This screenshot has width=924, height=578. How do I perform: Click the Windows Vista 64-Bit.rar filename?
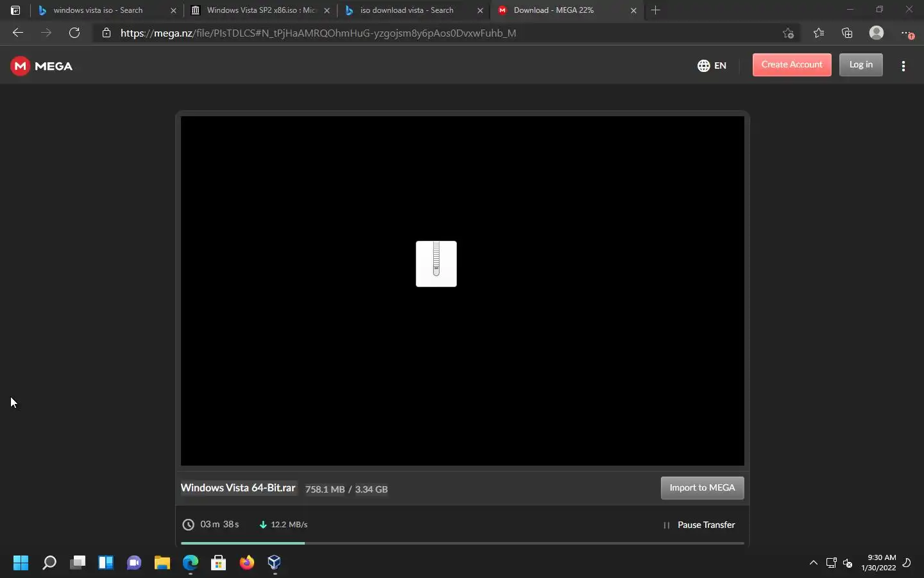[x=238, y=488]
